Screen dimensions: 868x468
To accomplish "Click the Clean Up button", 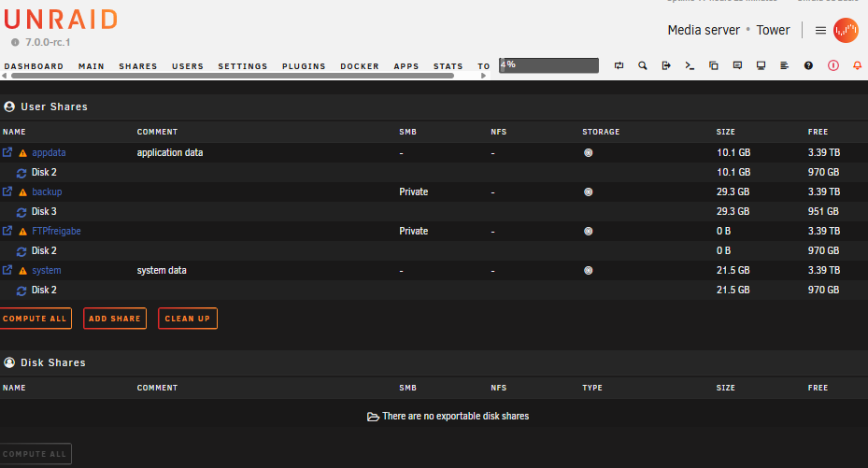I will 188,319.
